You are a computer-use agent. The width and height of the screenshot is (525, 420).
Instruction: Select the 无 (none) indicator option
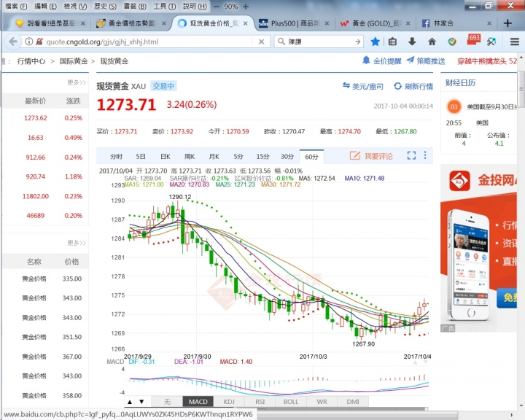tap(166, 401)
